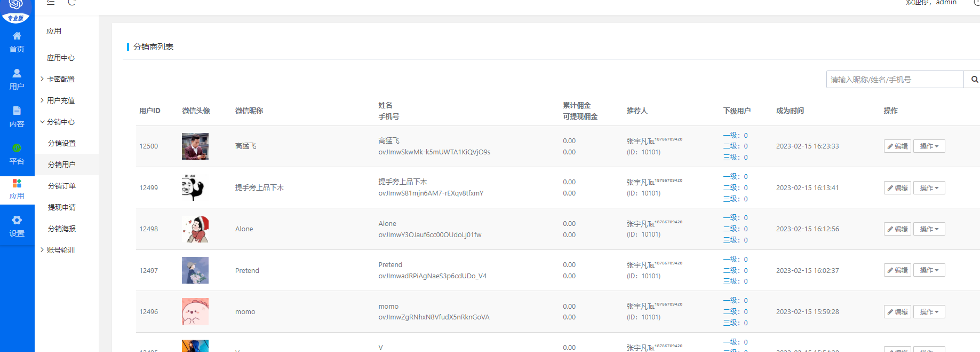Toggle the sidebar collapse icon in top bar
This screenshot has width=980, height=352.
click(x=51, y=3)
